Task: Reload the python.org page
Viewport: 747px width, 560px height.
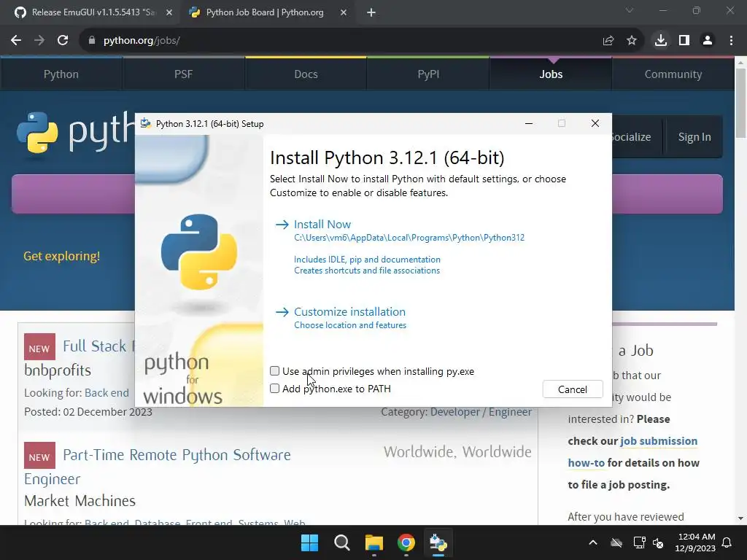Action: 63,41
